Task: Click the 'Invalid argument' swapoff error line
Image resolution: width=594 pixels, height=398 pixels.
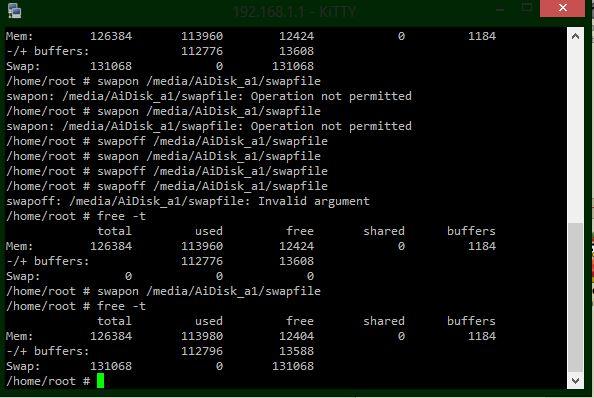Action: [188, 201]
